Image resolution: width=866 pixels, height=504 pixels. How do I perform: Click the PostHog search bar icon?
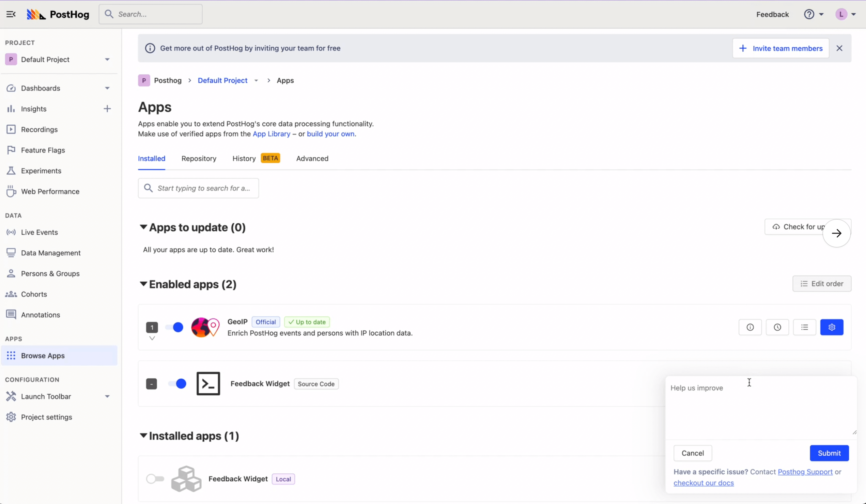109,14
